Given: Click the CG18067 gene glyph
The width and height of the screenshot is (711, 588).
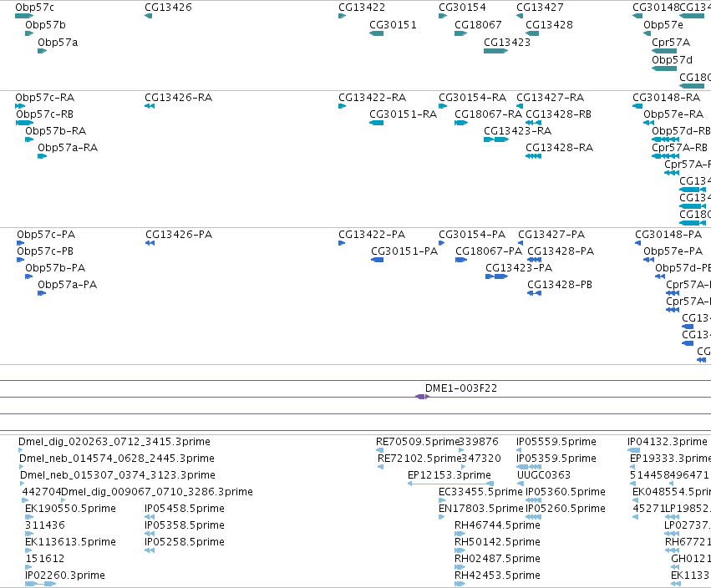Looking at the screenshot, I should coord(461,33).
